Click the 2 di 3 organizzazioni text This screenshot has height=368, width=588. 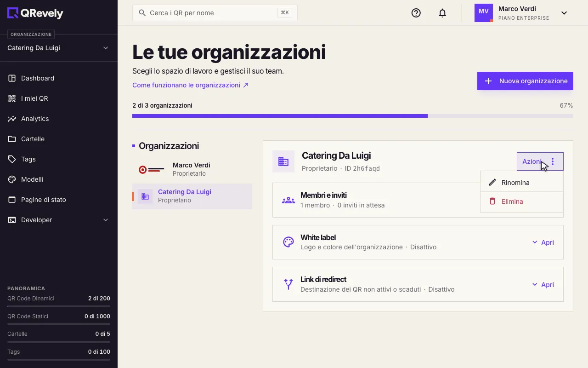pos(162,105)
